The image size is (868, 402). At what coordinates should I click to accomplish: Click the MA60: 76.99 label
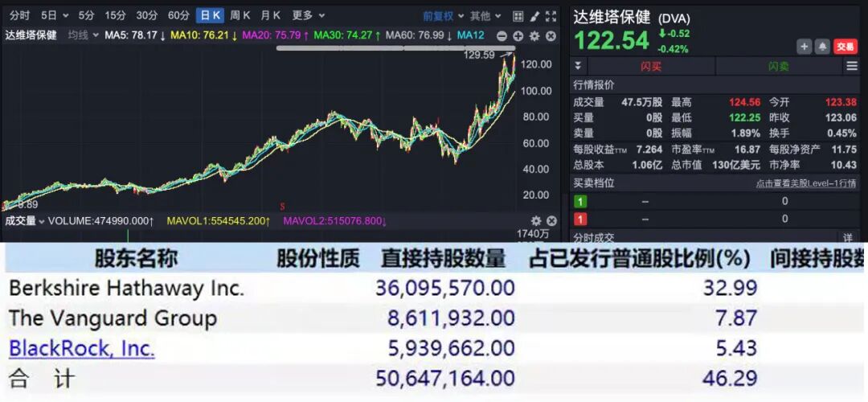point(419,35)
